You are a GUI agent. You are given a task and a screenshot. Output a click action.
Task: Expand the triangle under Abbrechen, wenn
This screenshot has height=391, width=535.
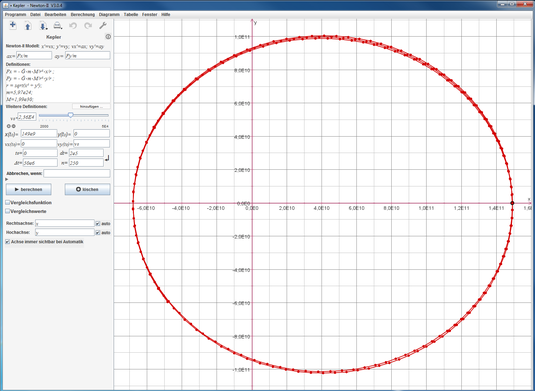(x=6, y=179)
